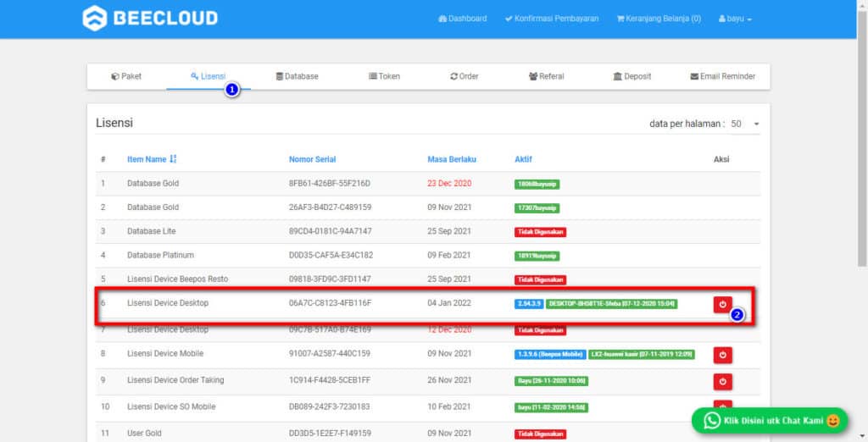
Task: Open the data per halaman dropdown
Action: [x=744, y=124]
